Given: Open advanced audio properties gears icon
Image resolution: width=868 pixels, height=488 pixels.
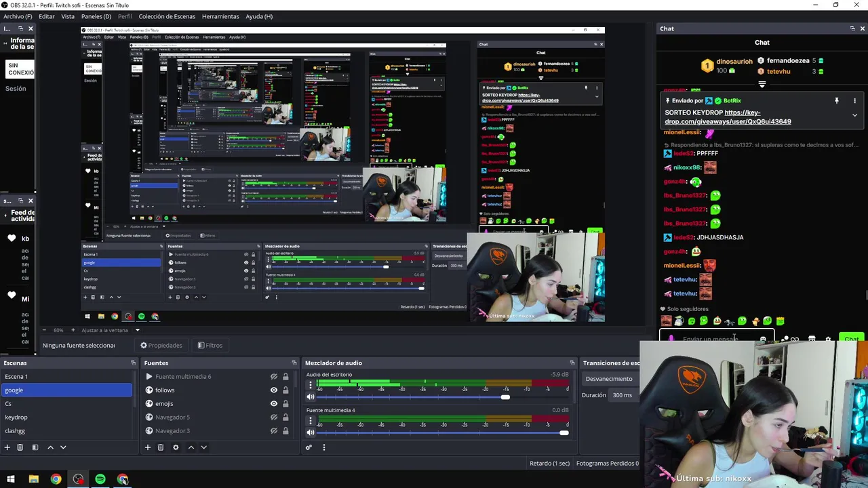Looking at the screenshot, I should [x=309, y=447].
